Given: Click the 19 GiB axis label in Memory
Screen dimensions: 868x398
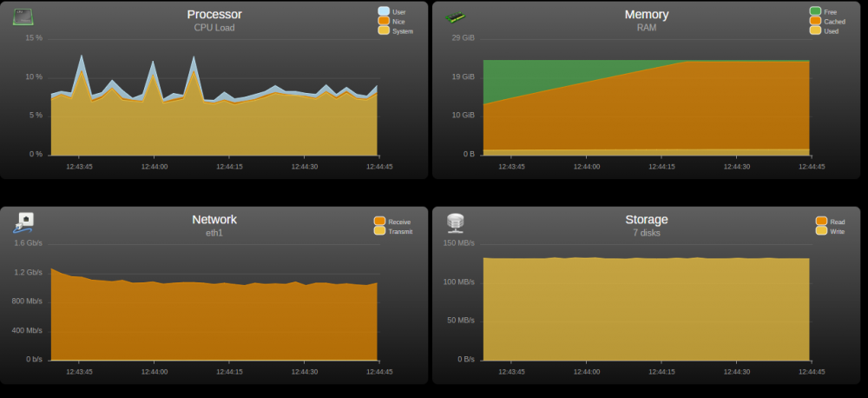Looking at the screenshot, I should click(x=464, y=77).
